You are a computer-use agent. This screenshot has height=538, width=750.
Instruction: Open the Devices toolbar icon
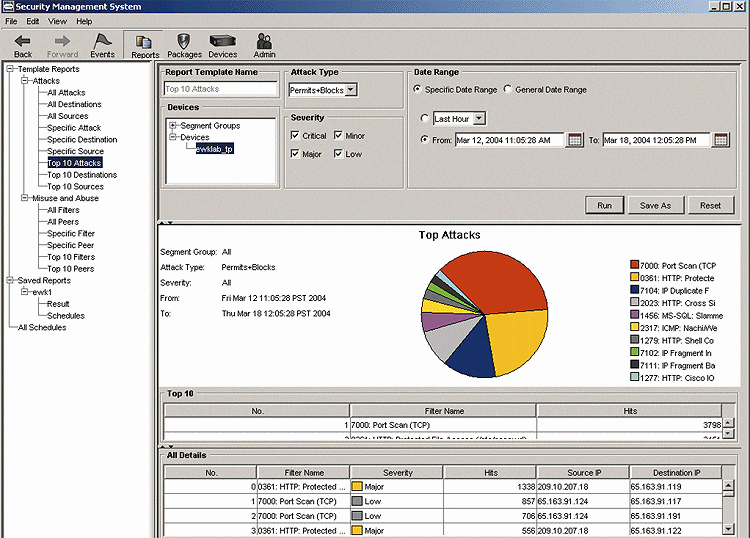click(222, 43)
